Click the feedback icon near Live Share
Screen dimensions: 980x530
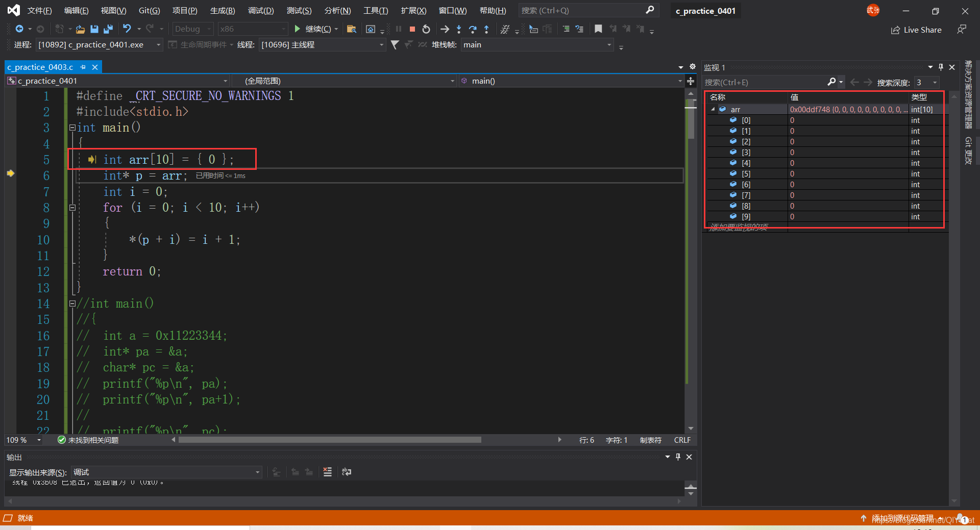click(962, 30)
